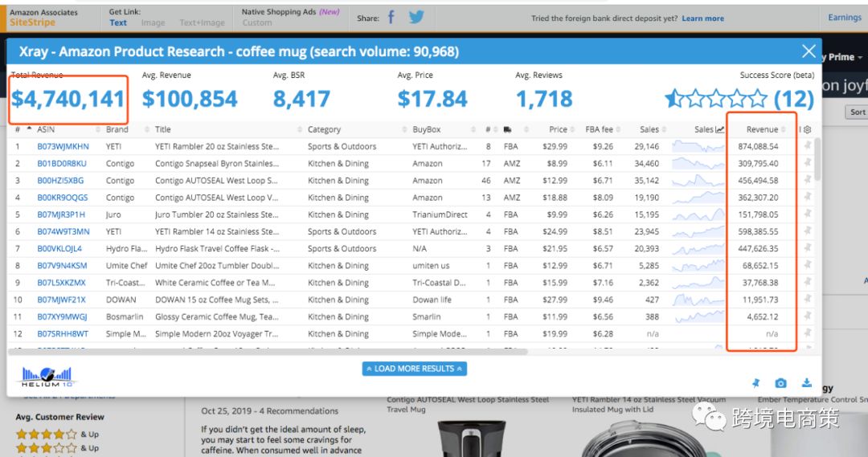Open sales trend graph for YETI Rambler 20 oz
The width and height of the screenshot is (868, 457).
point(698,146)
